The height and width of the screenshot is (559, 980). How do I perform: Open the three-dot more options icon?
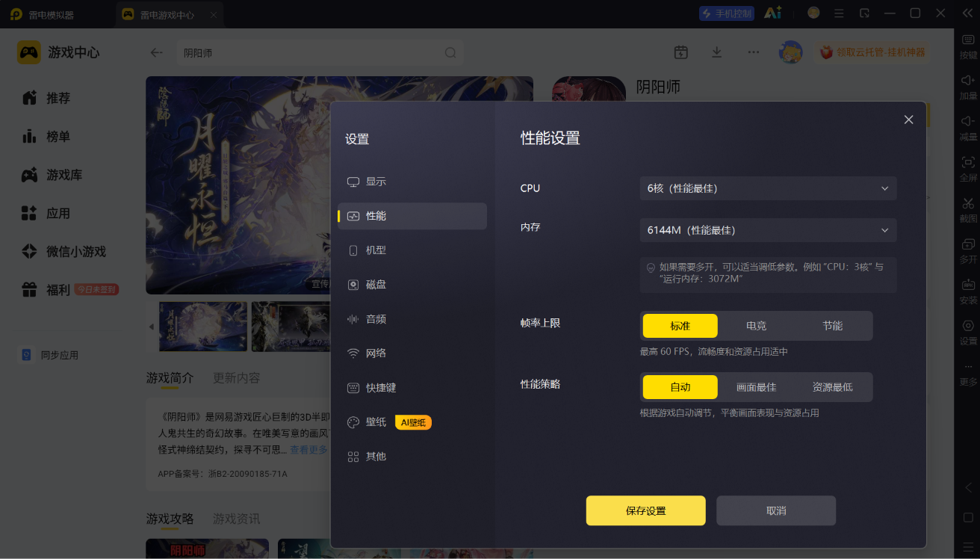coord(753,52)
